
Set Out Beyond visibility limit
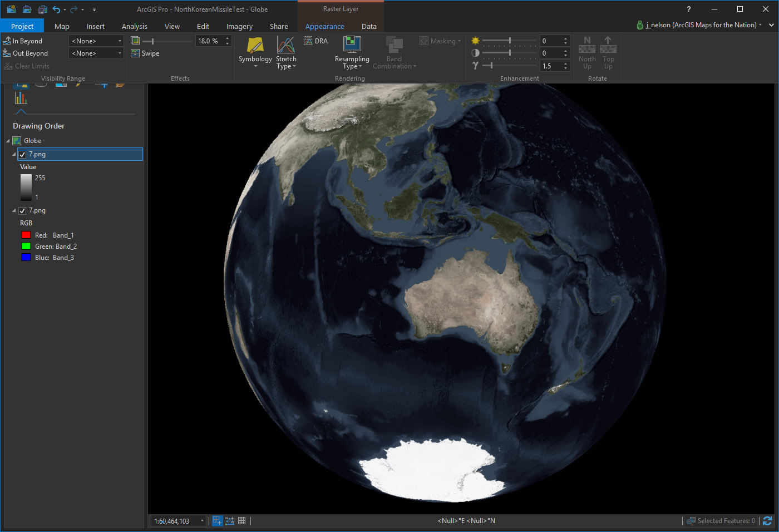tap(26, 53)
